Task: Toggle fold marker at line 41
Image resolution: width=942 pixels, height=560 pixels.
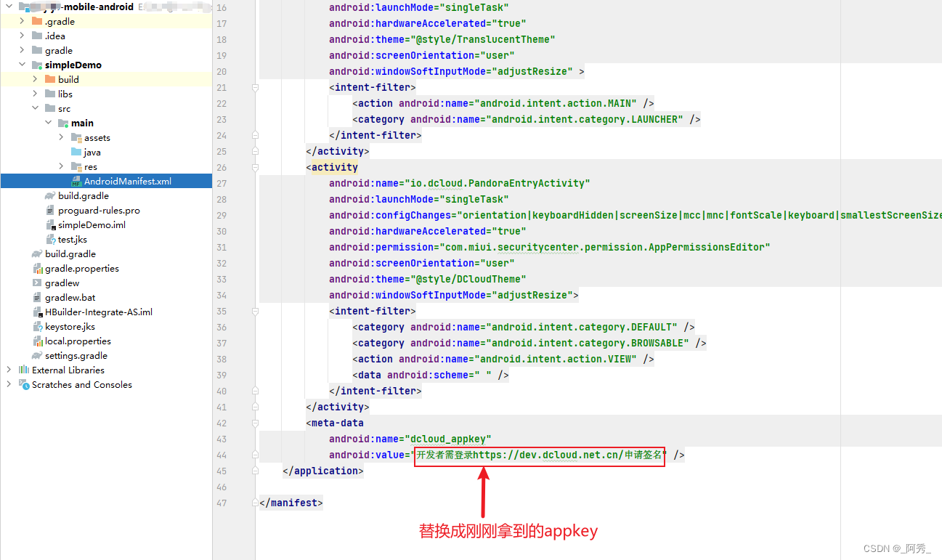Action: tap(255, 407)
